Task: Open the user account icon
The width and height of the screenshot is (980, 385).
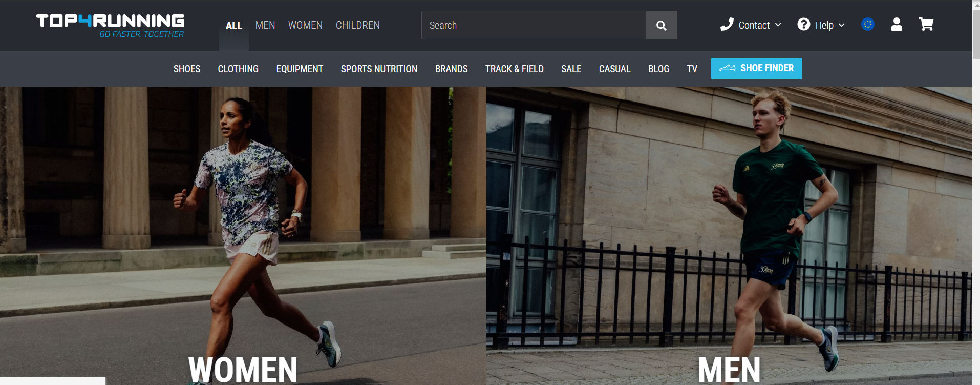Action: pyautogui.click(x=896, y=25)
